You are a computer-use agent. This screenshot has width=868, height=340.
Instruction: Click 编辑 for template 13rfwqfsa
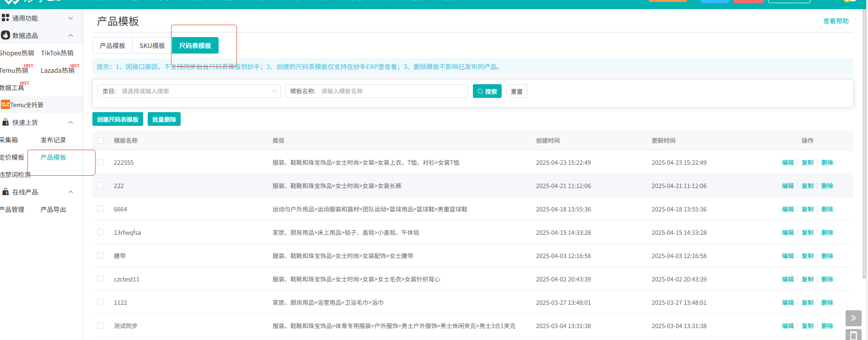[788, 232]
